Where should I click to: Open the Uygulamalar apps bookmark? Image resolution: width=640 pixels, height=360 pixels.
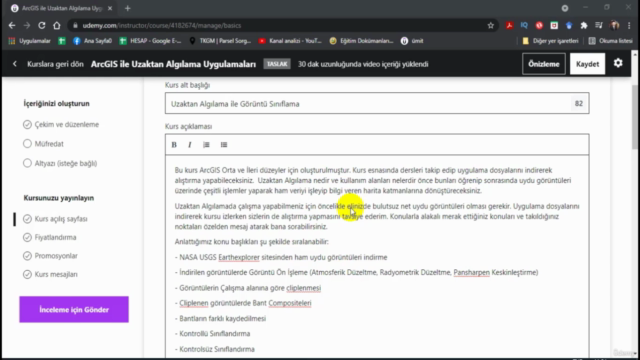coord(29,41)
